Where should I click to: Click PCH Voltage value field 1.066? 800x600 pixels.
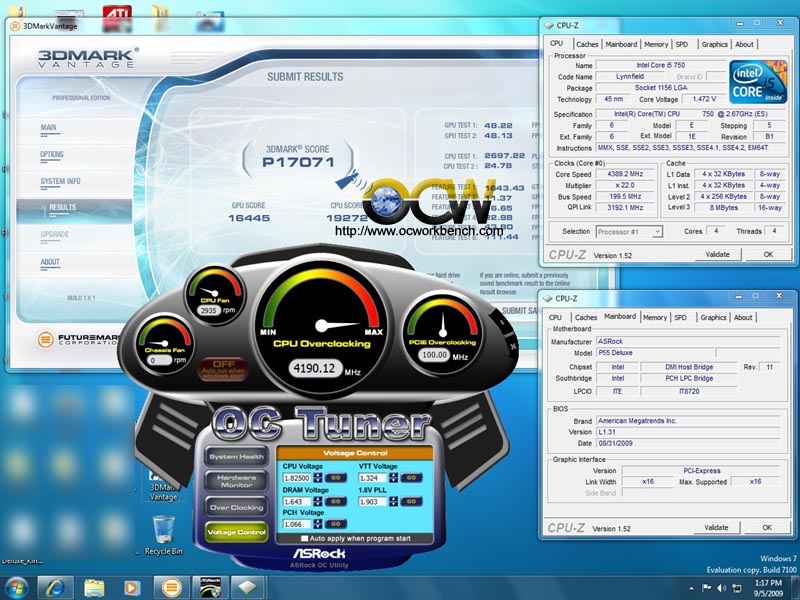pos(297,524)
